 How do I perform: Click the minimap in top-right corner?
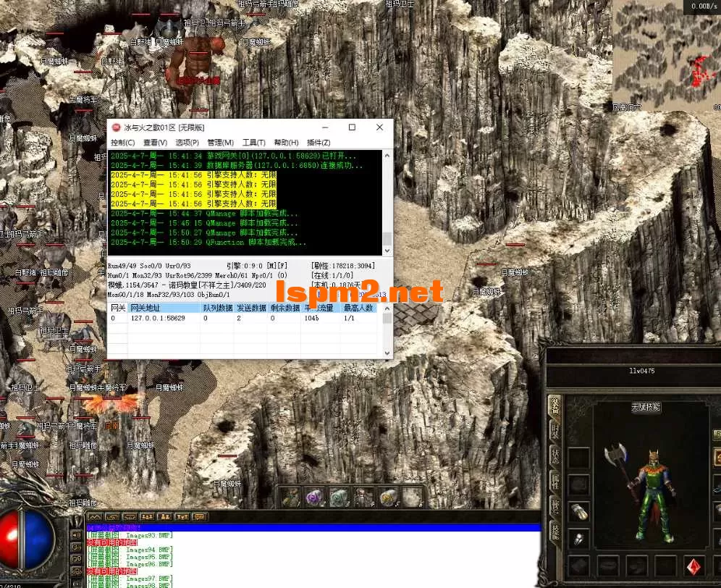tap(666, 54)
